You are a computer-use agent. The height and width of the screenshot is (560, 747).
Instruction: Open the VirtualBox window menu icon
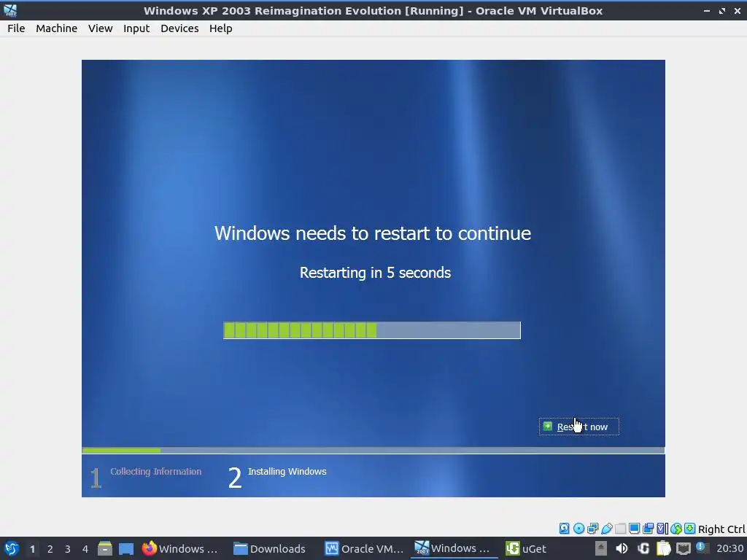[x=10, y=10]
